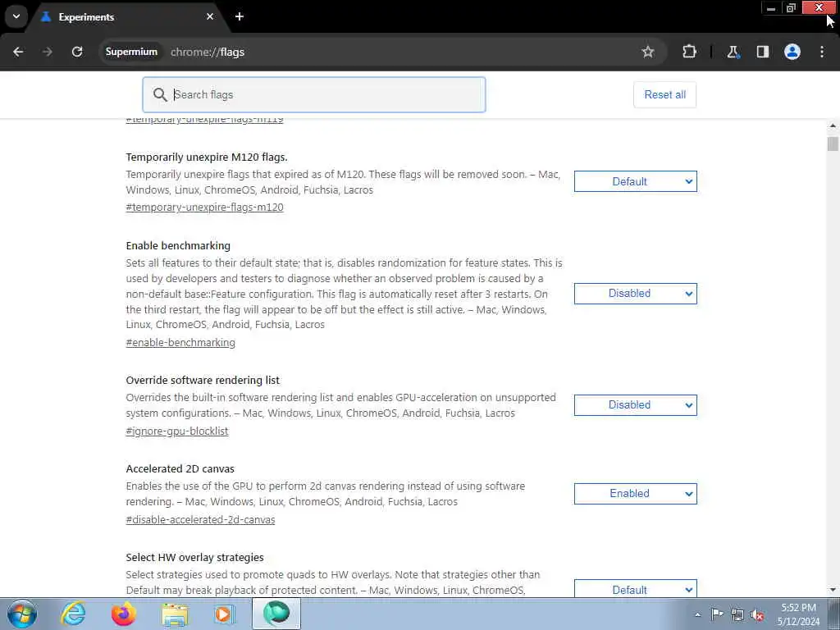Click the vertical scrollbar thumb
The height and width of the screenshot is (630, 840).
point(833,144)
